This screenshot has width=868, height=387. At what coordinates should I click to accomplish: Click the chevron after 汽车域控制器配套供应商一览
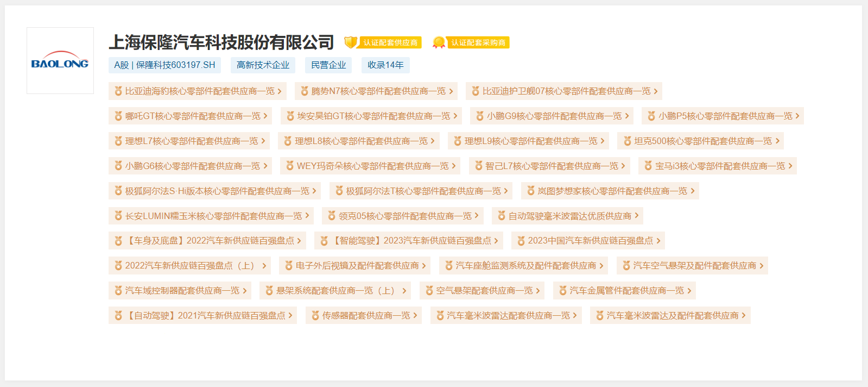click(x=245, y=290)
